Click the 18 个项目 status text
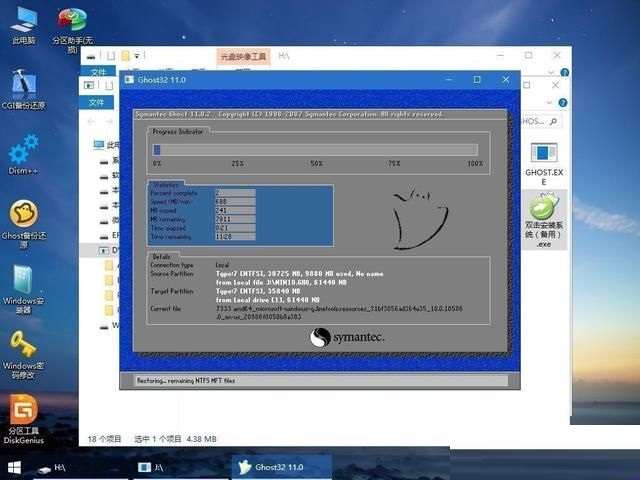Viewport: 640px width, 480px height. tap(104, 439)
